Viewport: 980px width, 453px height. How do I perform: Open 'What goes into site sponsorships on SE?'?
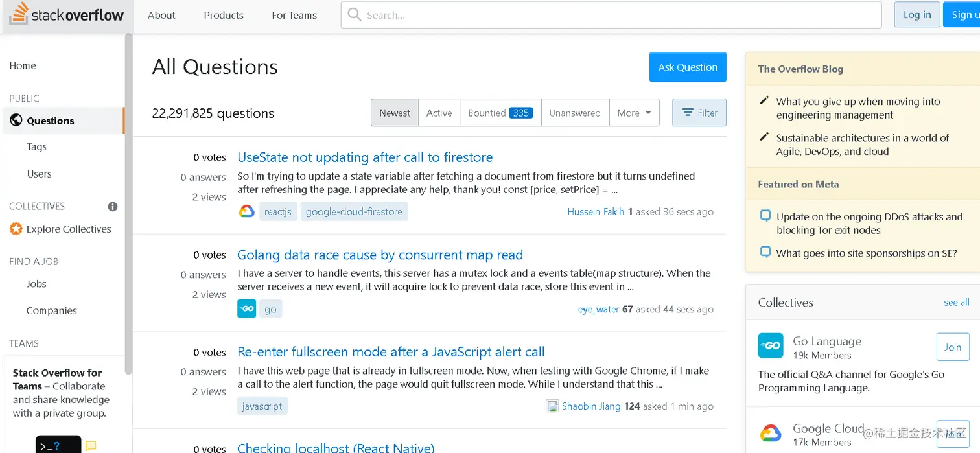click(867, 253)
